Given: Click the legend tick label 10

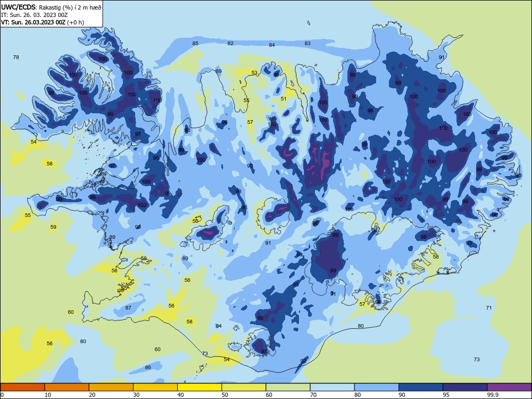Looking at the screenshot, I should tap(48, 395).
